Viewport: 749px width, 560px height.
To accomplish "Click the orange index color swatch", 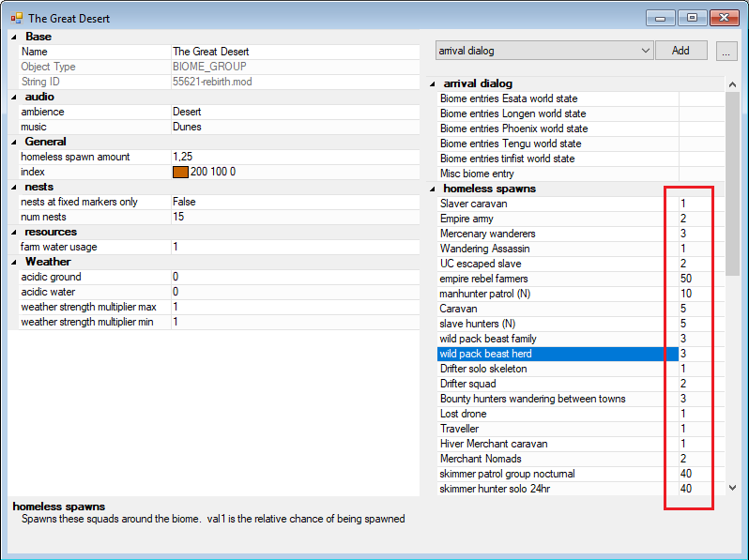I will (180, 173).
